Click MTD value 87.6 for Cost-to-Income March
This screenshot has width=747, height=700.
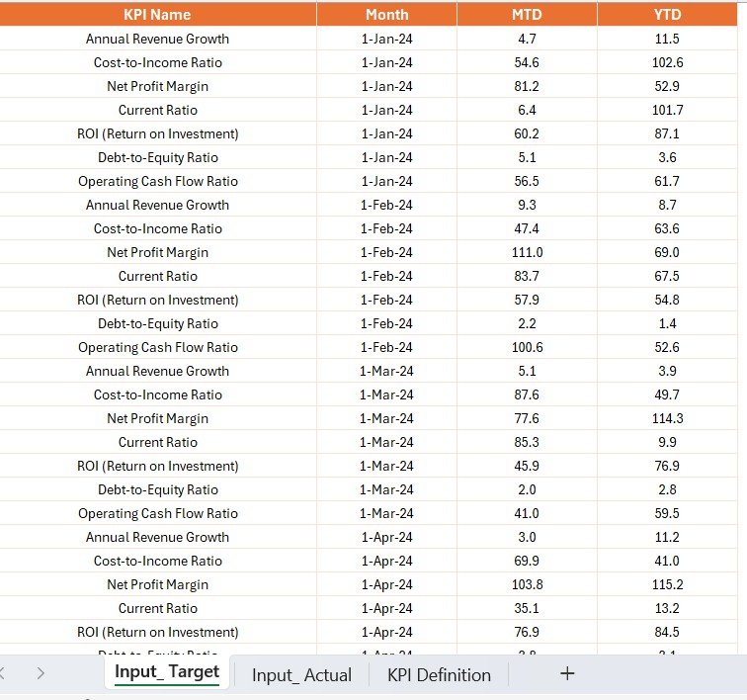click(x=527, y=394)
